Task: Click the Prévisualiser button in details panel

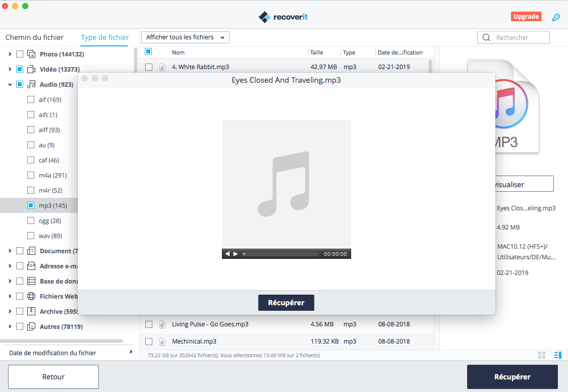Action: click(x=524, y=184)
